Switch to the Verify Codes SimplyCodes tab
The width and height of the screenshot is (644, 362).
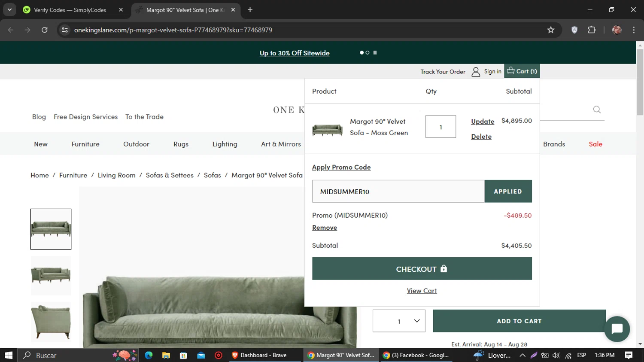(70, 10)
